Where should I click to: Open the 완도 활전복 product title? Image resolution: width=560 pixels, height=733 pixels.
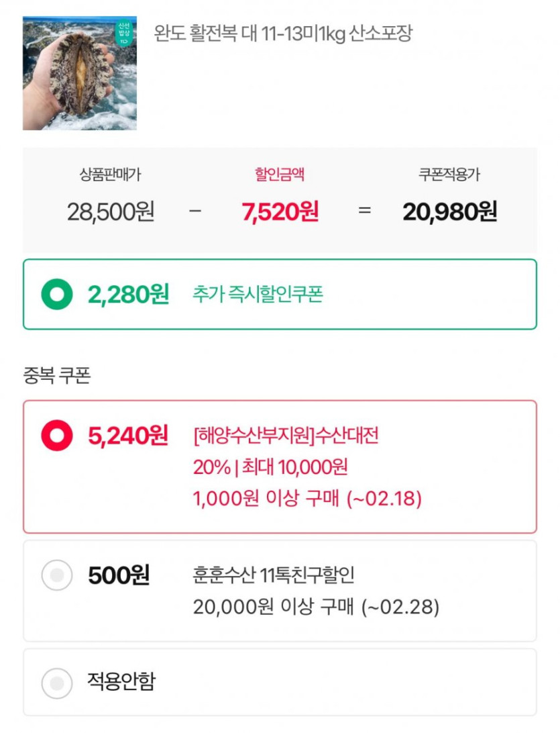[283, 34]
